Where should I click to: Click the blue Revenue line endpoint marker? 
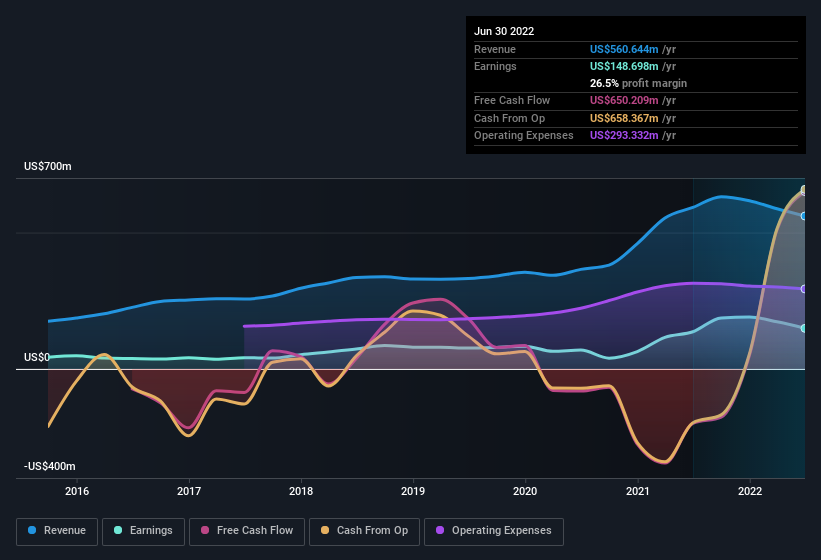804,216
